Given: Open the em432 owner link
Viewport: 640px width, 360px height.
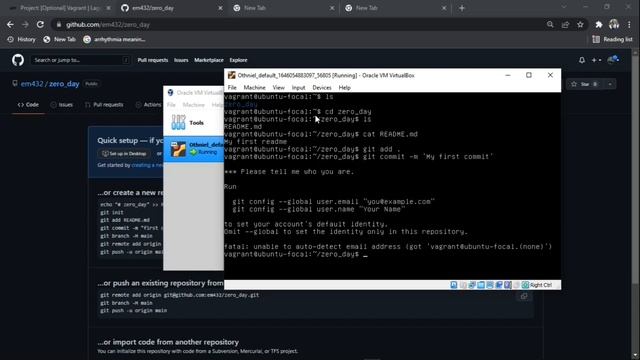Looking at the screenshot, I should click(32, 84).
